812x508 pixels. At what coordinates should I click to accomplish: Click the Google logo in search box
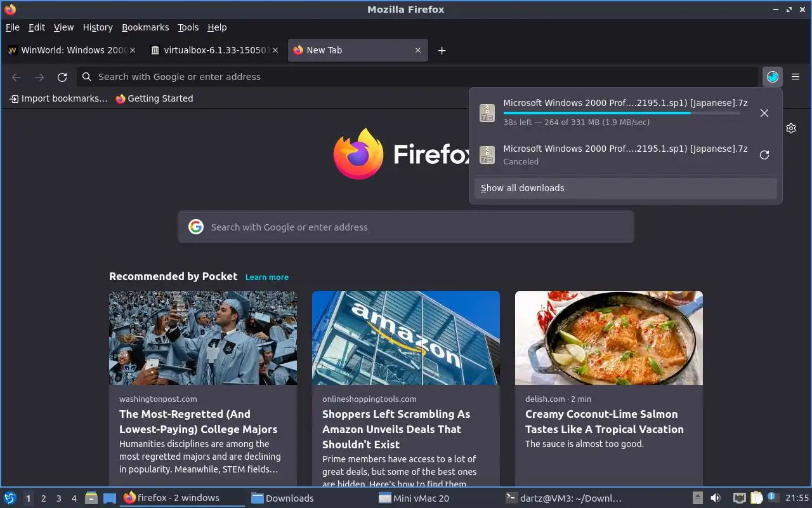pos(196,227)
